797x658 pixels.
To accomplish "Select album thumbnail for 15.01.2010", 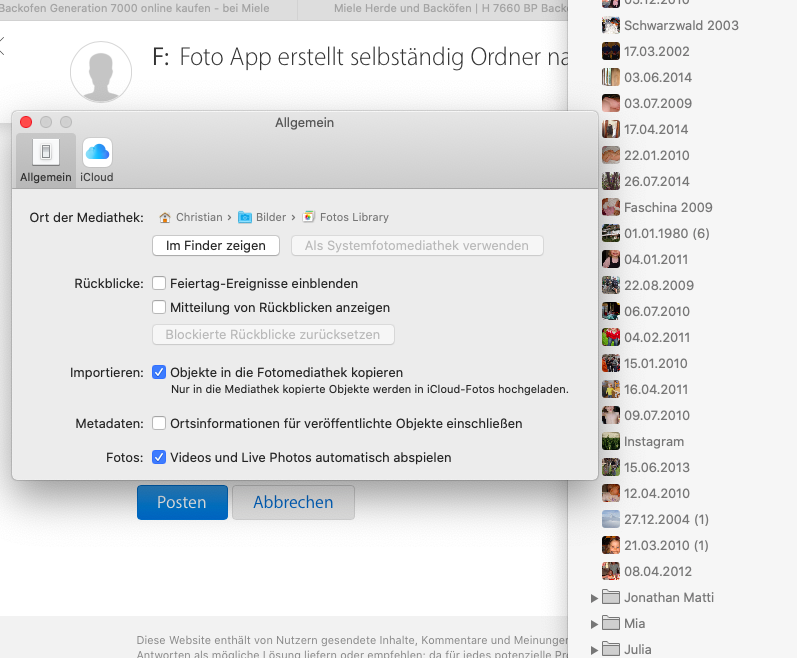I will click(x=610, y=363).
